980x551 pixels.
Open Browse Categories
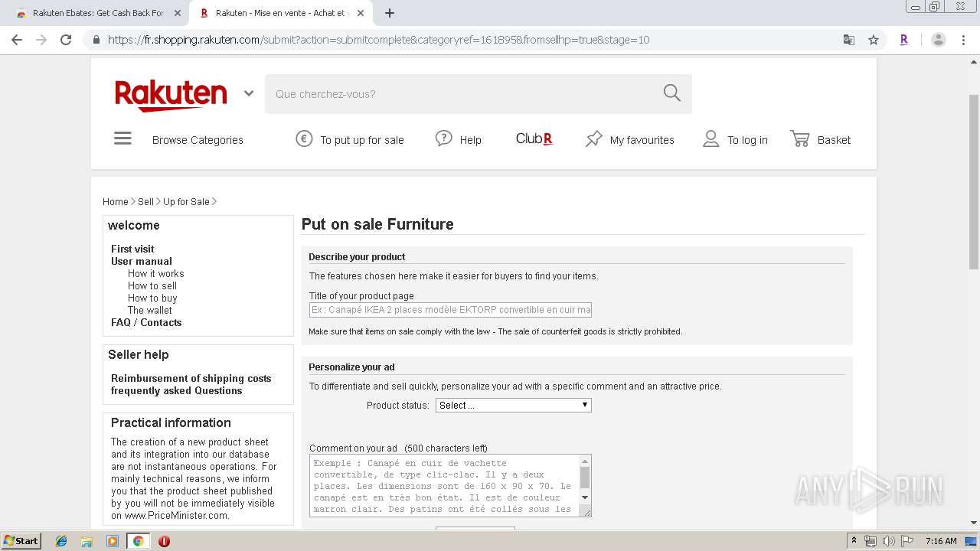click(x=198, y=140)
